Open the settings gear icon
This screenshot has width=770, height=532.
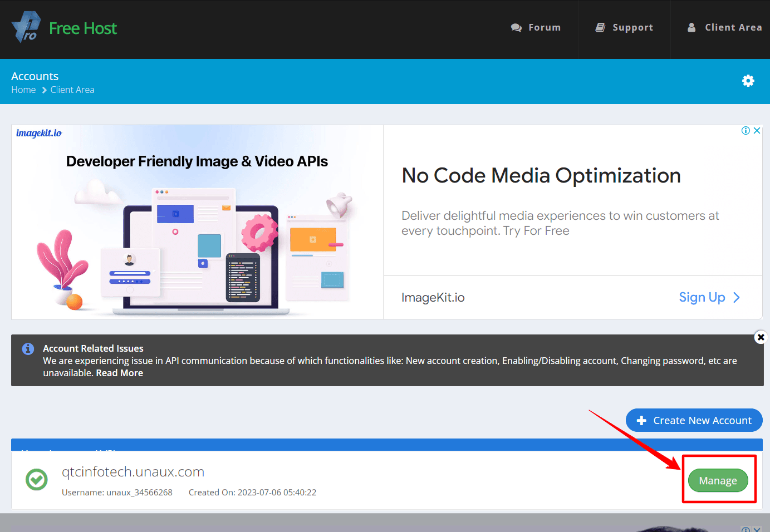point(748,81)
